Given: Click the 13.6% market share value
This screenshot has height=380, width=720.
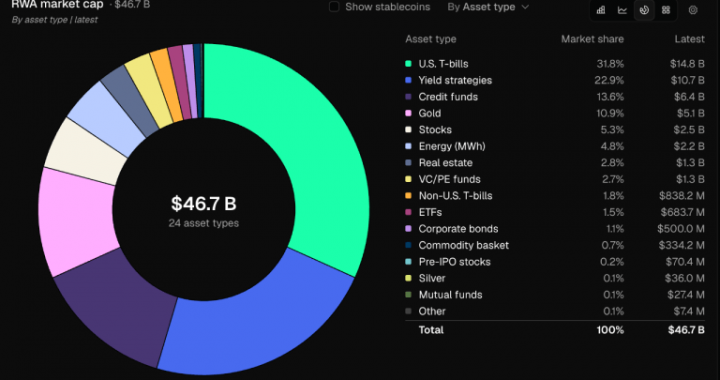Looking at the screenshot, I should 611,97.
